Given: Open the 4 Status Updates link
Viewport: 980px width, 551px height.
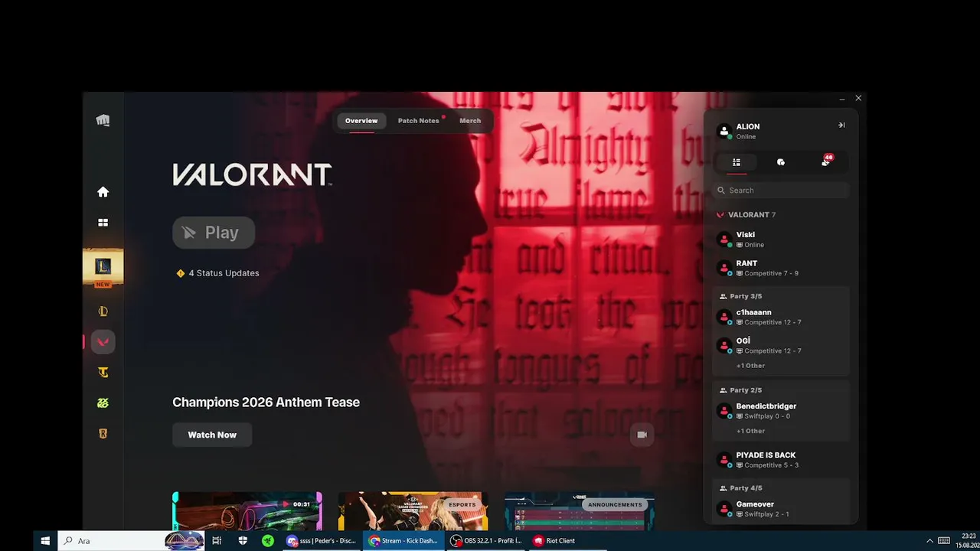Looking at the screenshot, I should [x=224, y=273].
